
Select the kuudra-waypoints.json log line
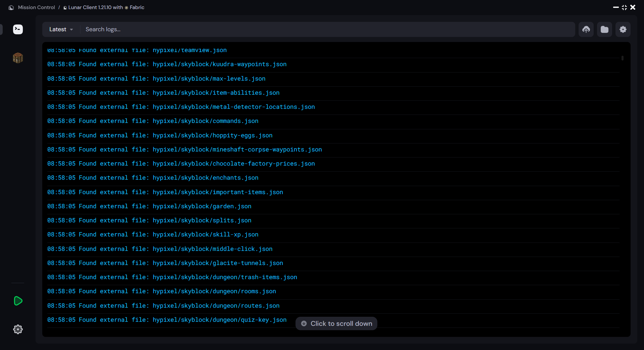pyautogui.click(x=167, y=64)
